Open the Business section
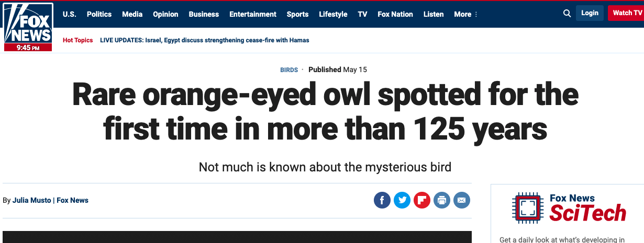This screenshot has width=644, height=243. pos(204,14)
